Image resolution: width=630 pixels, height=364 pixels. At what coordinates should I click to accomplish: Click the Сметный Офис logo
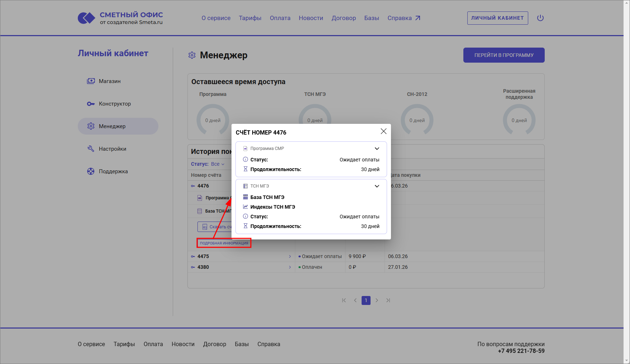pos(120,18)
